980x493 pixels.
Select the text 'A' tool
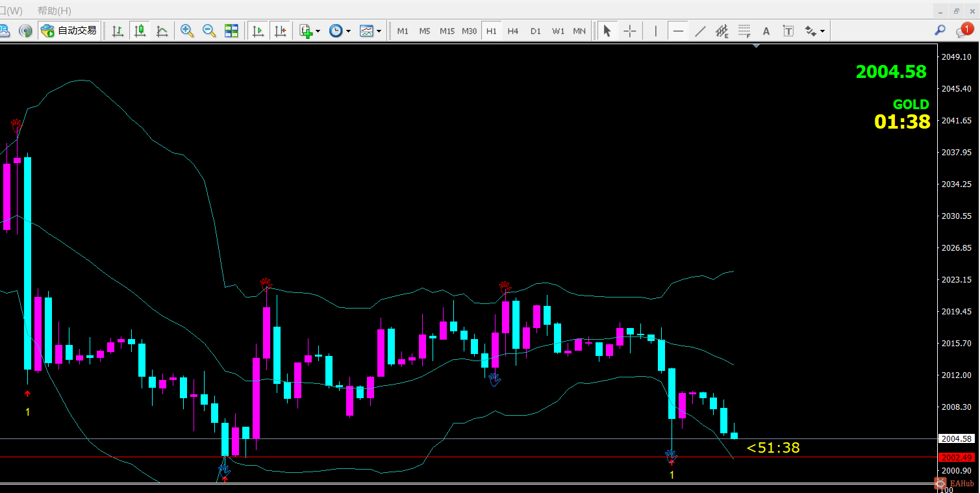click(x=766, y=31)
